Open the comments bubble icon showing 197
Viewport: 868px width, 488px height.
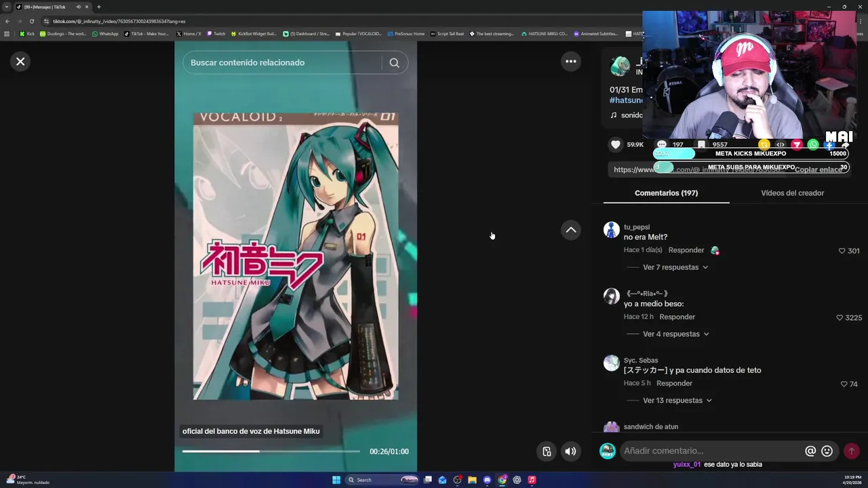[x=662, y=144]
